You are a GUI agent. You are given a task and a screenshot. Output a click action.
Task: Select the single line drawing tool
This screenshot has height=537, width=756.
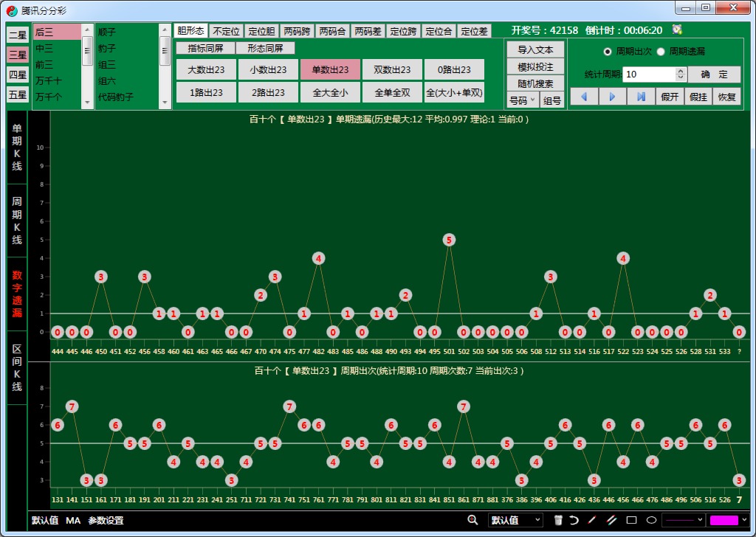click(591, 520)
